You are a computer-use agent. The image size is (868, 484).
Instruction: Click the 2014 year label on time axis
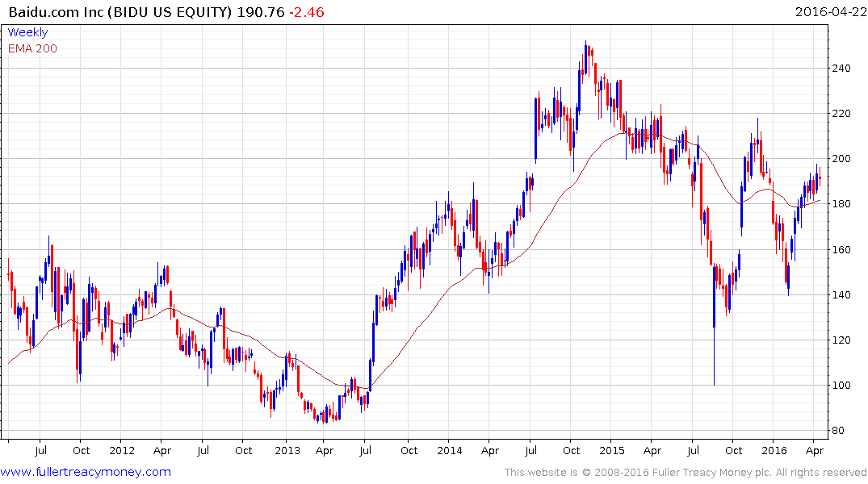450,450
